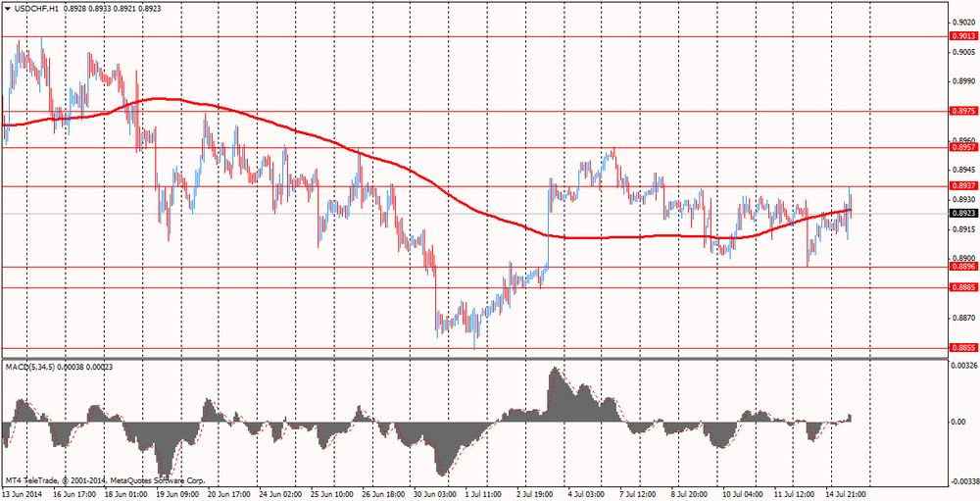Click the chart menu triangle beside USDCHF,H1
The width and height of the screenshot is (980, 501).
pos(8,8)
